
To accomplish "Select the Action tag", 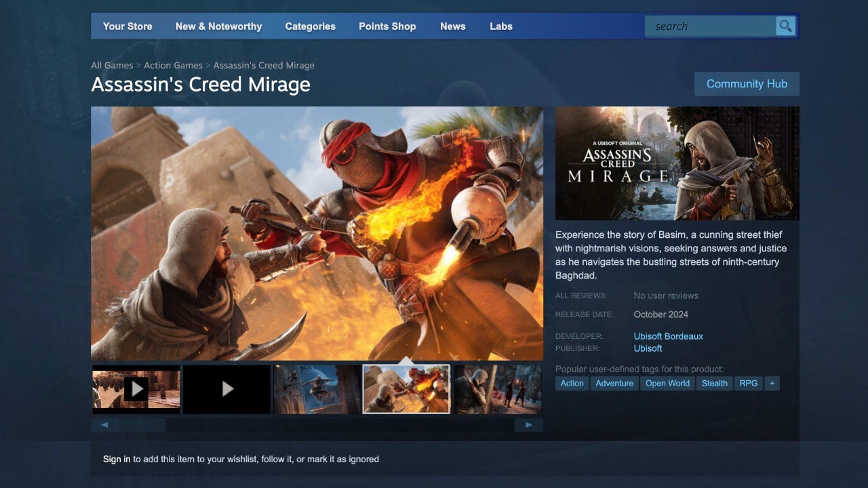I will (572, 384).
